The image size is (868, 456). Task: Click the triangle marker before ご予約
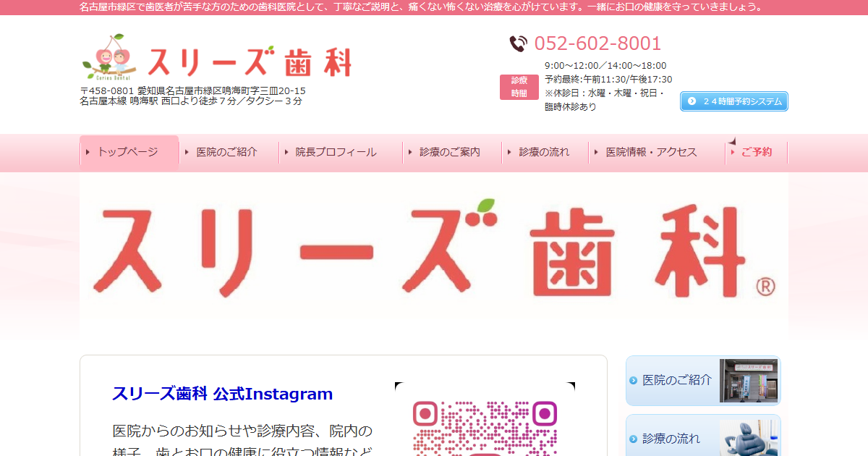[733, 152]
